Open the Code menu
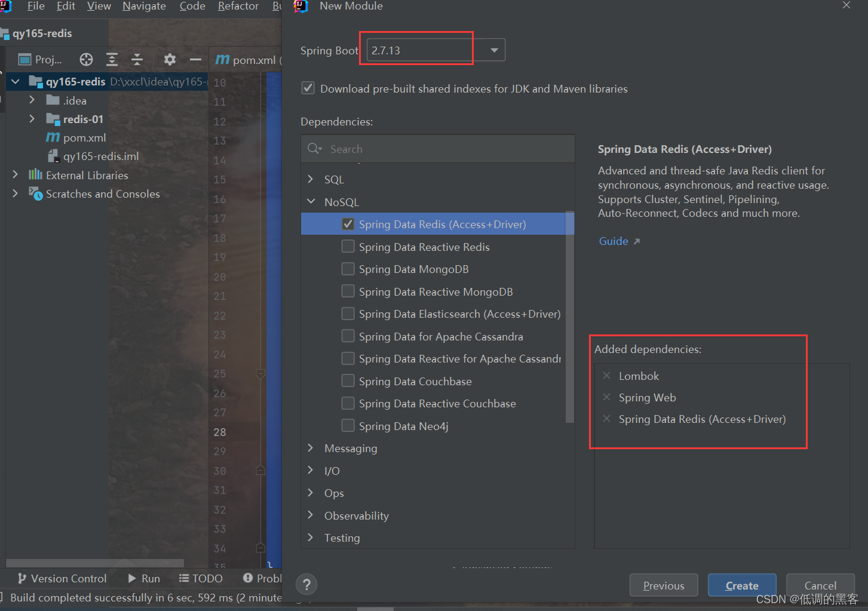 tap(192, 6)
